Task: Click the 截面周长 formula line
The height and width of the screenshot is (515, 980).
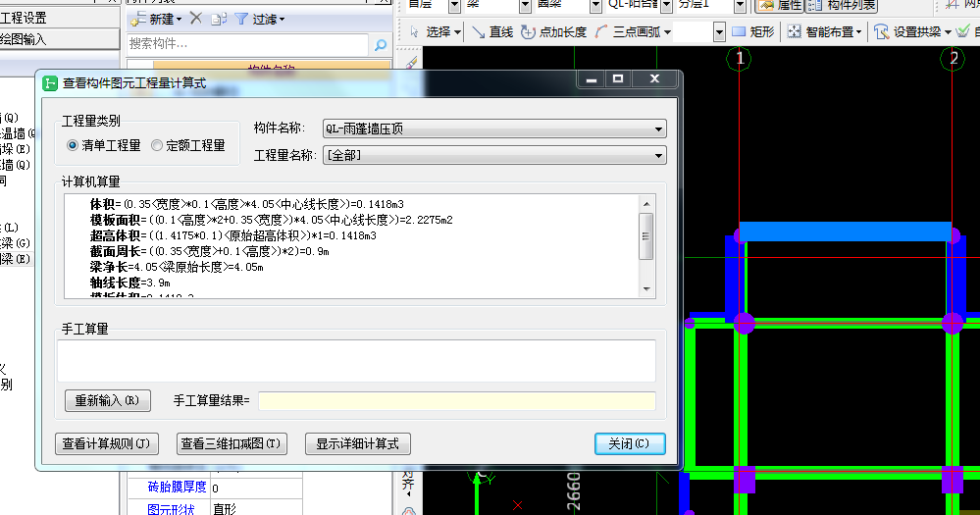Action: click(x=209, y=251)
